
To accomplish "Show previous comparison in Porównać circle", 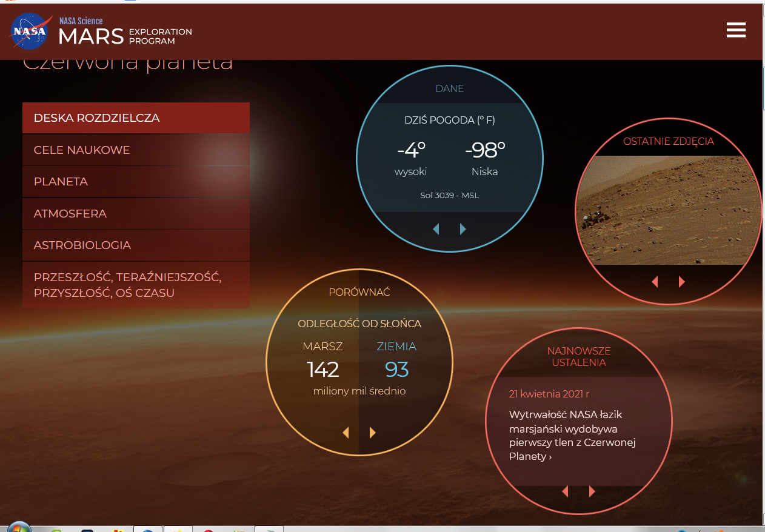I will (x=346, y=432).
